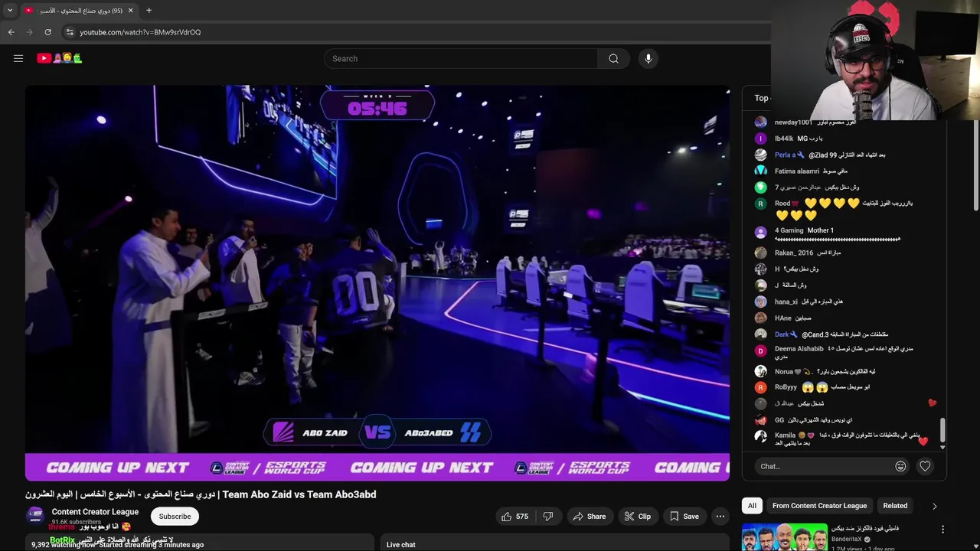Save the video to a playlist
The width and height of the screenshot is (980, 551).
[x=684, y=517]
